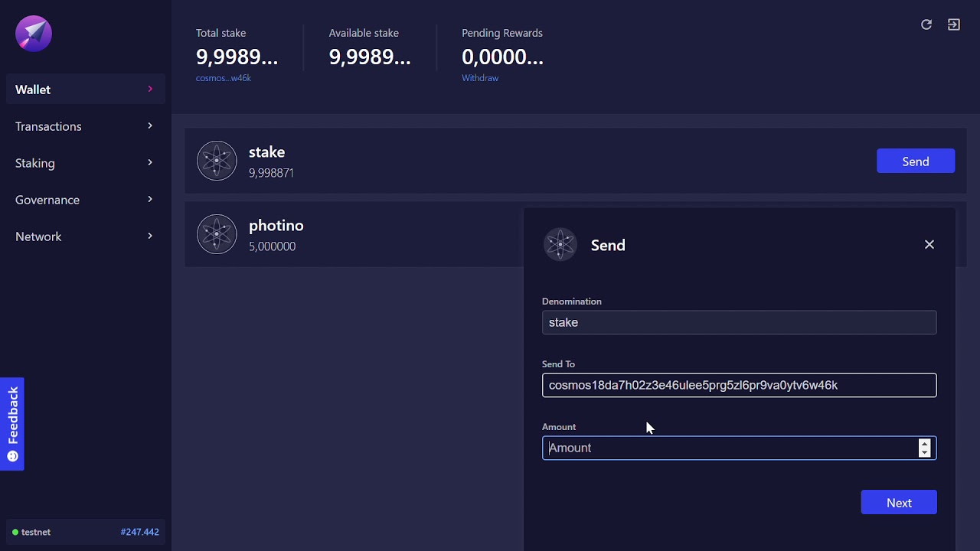Screen dimensions: 980x551
Task: Open the Network menu item
Action: (85, 236)
